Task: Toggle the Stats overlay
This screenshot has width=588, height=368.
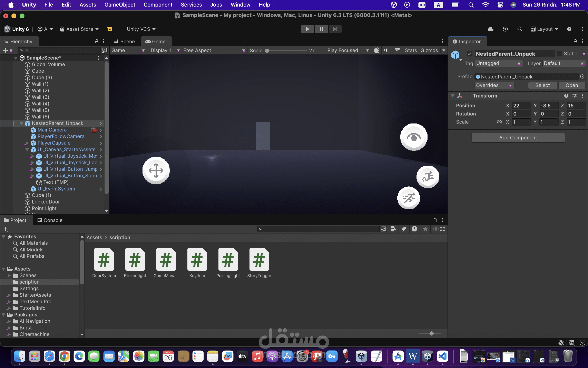Action: coord(411,50)
